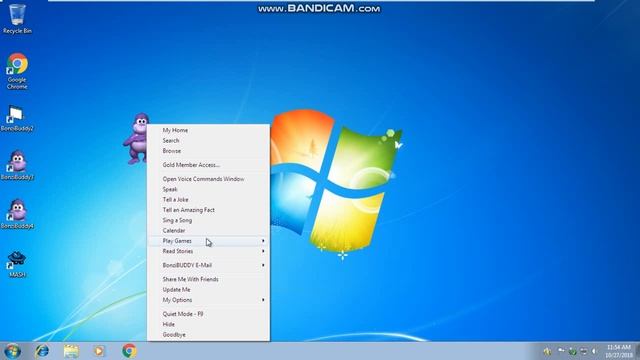Screen dimensions: 640x360
Task: Toggle Quiet Mode - F9
Action: 208,314
